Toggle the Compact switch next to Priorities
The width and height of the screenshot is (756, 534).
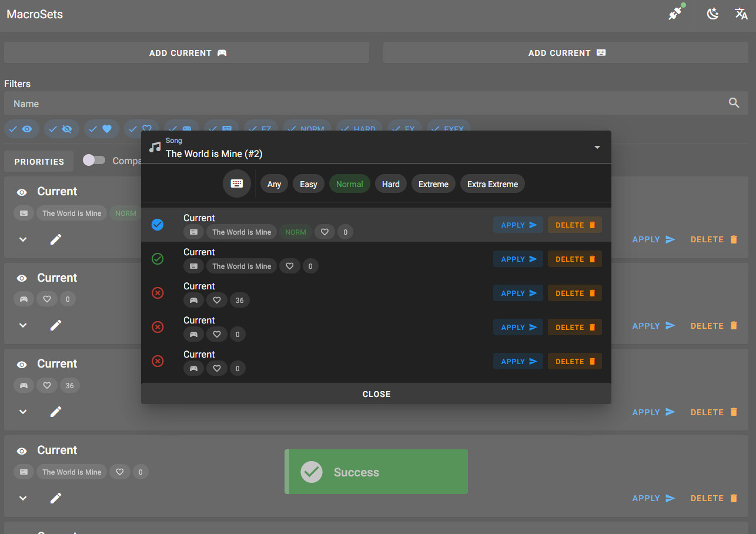93,161
